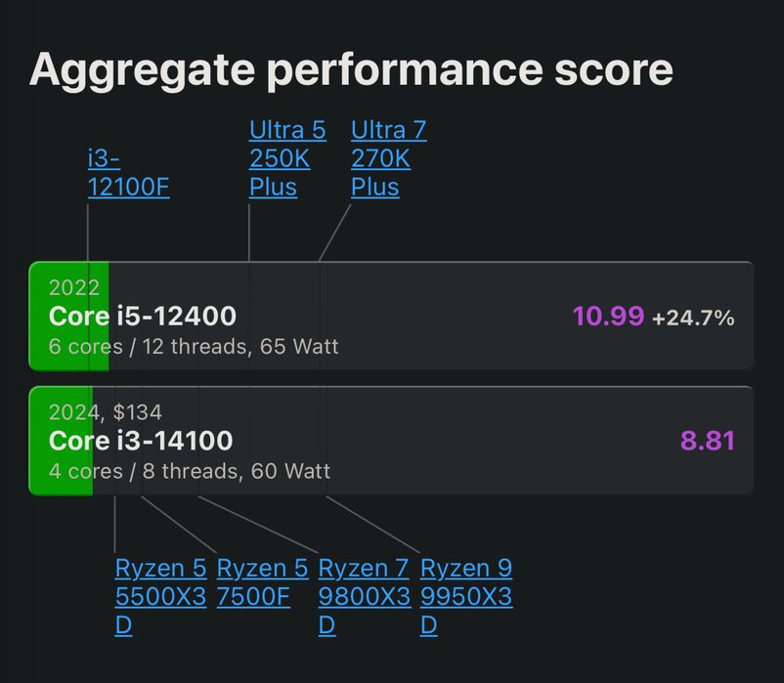Click the 6 cores / 12 threads spec text
The width and height of the screenshot is (784, 683).
pos(194,347)
